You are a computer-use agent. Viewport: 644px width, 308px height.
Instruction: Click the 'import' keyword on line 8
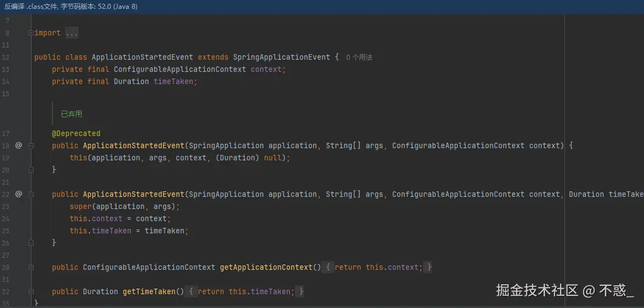pyautogui.click(x=47, y=33)
